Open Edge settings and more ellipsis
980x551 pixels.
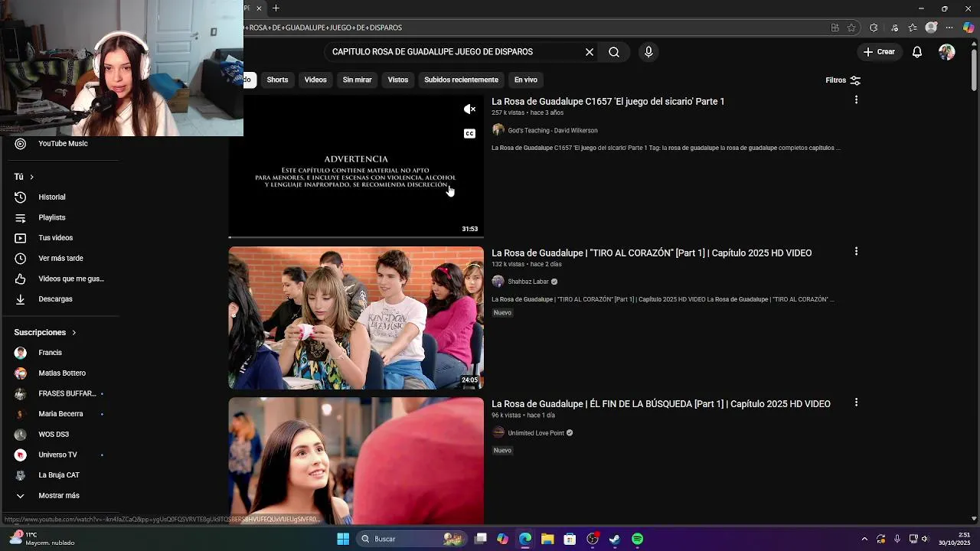tap(950, 28)
